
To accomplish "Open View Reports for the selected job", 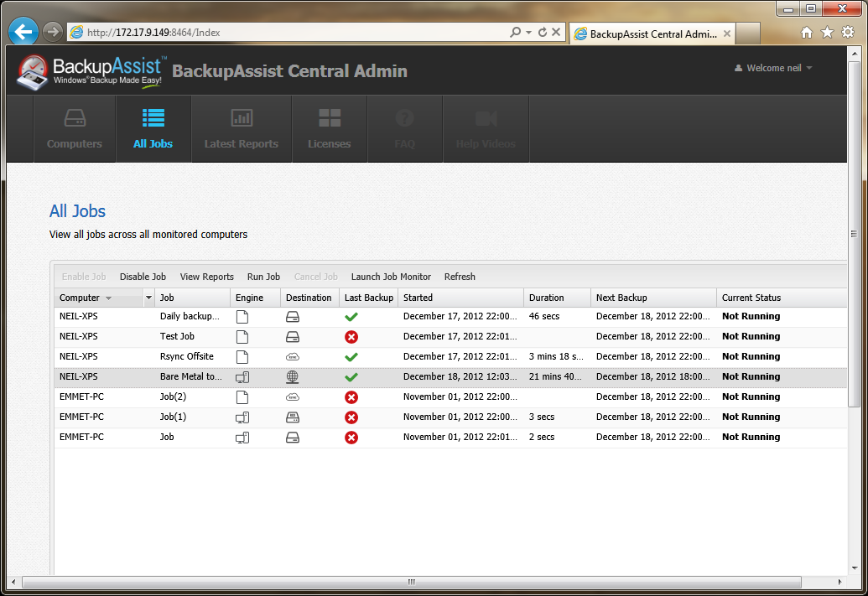I will (x=206, y=277).
